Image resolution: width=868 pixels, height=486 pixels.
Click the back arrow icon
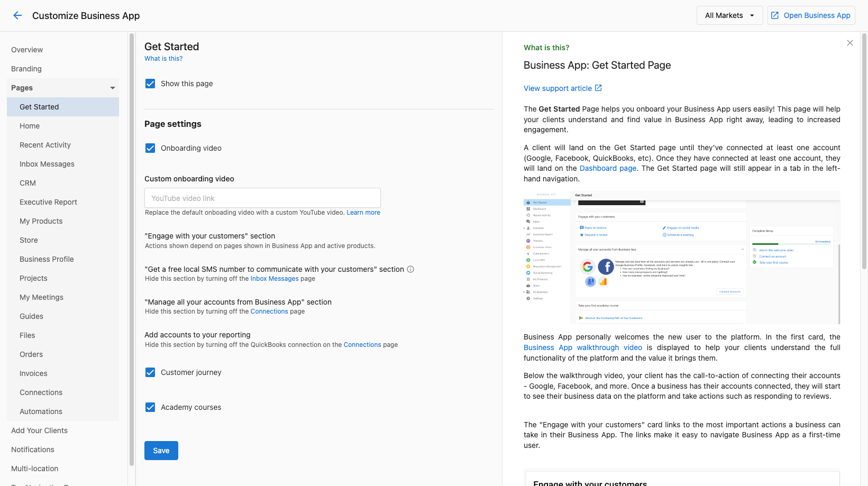[17, 15]
